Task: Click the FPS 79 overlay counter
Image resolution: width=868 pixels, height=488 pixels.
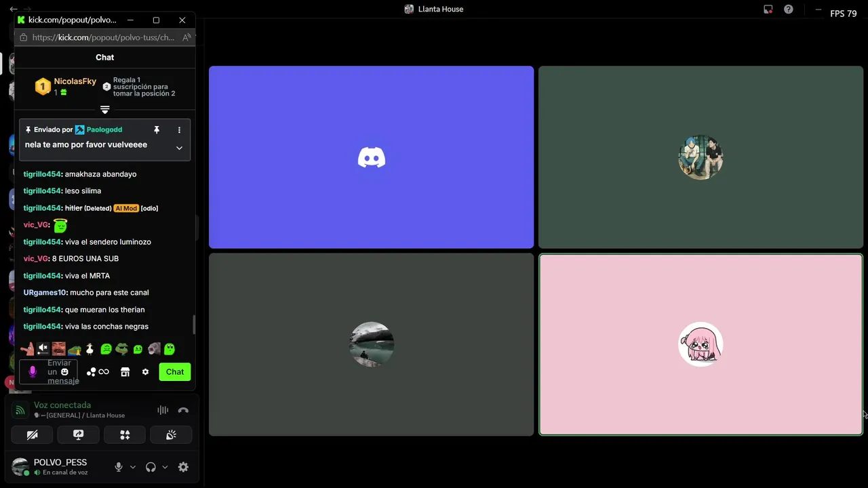Action: click(x=844, y=14)
